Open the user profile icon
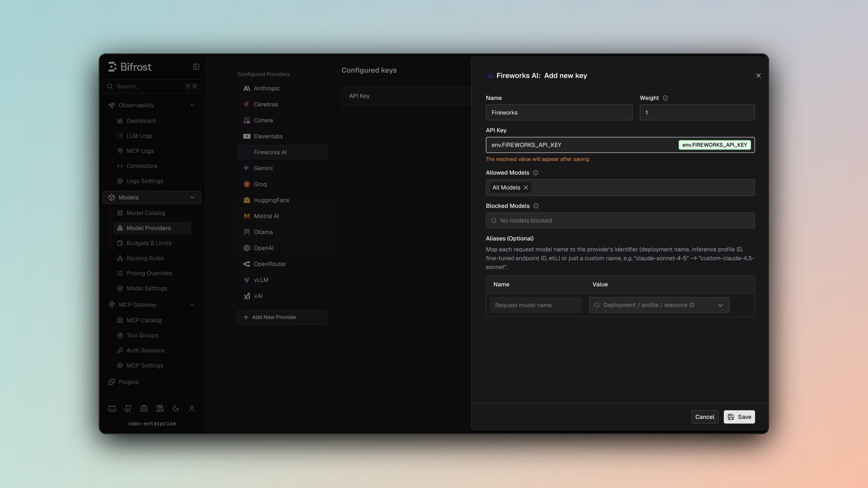Viewport: 868px width, 488px height. coord(192,408)
